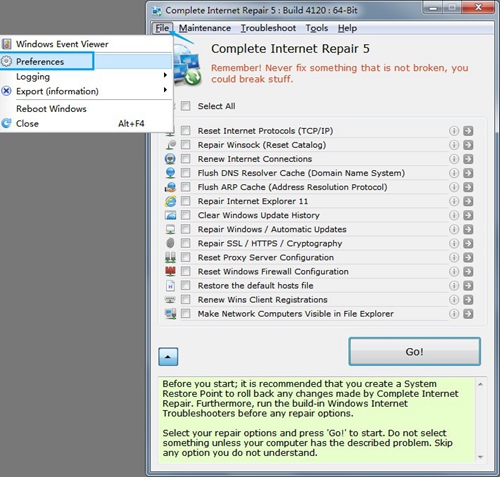Run Repair SSL / HTTPS arrow button
The image size is (500, 477).
pos(468,243)
